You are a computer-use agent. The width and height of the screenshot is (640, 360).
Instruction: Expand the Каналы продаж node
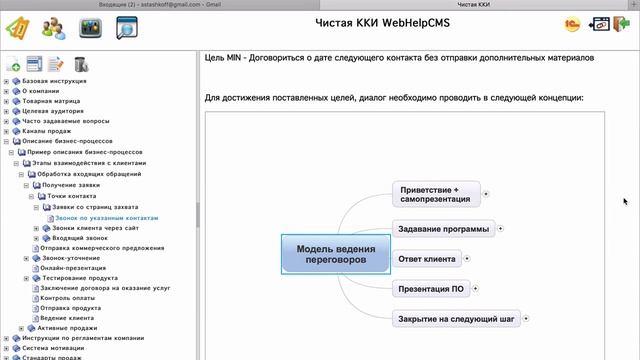coord(6,131)
